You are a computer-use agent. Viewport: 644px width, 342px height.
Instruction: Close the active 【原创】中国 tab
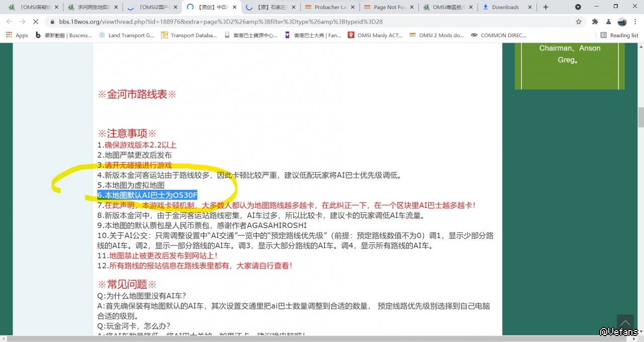(234, 7)
